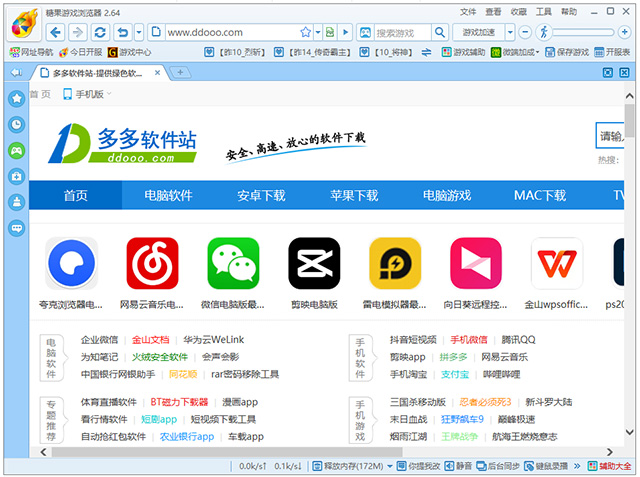Click the magnifier search button
Screen dimensions: 640x477
440,33
